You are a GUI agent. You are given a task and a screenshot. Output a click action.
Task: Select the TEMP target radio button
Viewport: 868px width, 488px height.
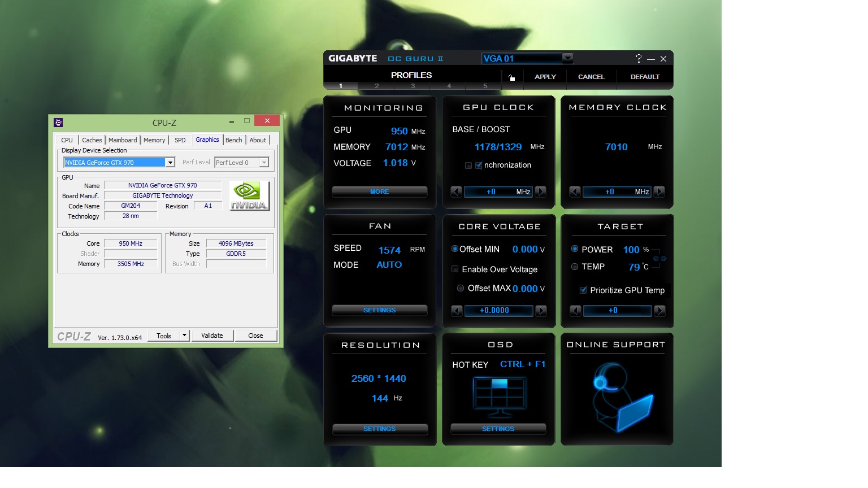pyautogui.click(x=575, y=267)
